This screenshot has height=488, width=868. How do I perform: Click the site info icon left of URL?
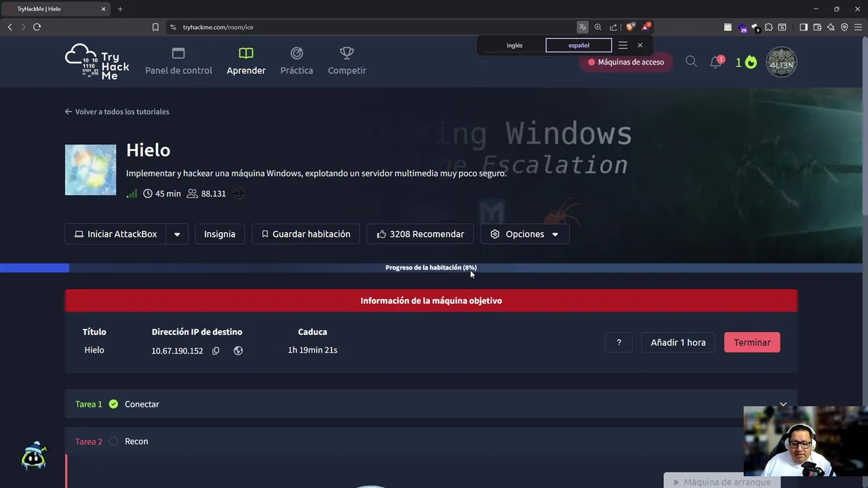[173, 27]
